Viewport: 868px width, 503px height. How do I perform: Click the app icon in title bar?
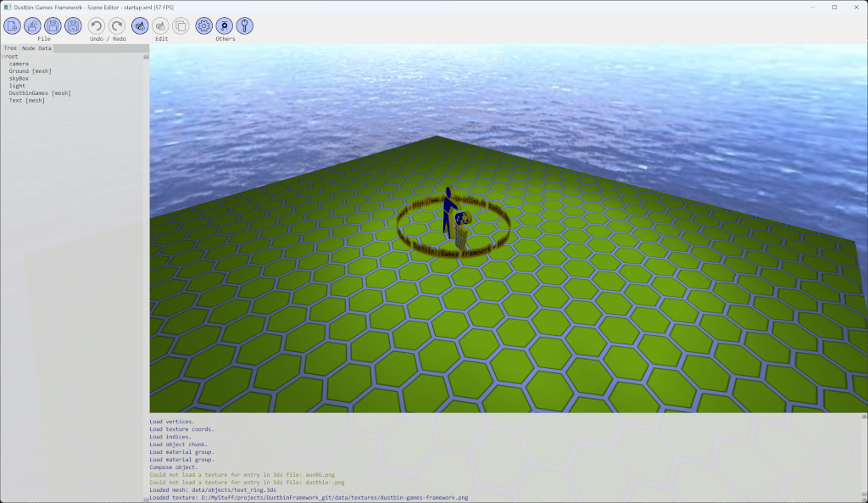(7, 7)
